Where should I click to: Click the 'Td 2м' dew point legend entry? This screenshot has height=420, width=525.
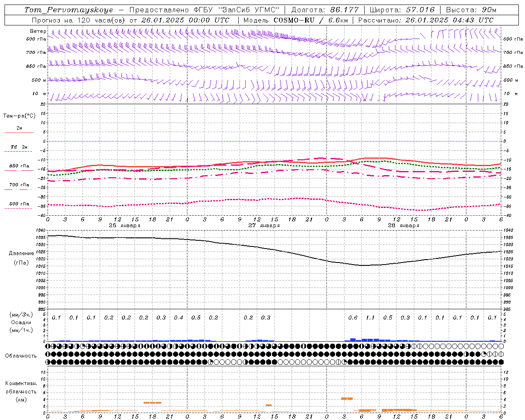(x=19, y=147)
